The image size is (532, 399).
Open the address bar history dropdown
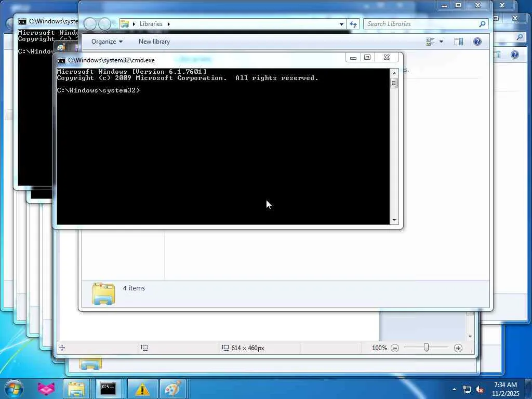click(341, 24)
